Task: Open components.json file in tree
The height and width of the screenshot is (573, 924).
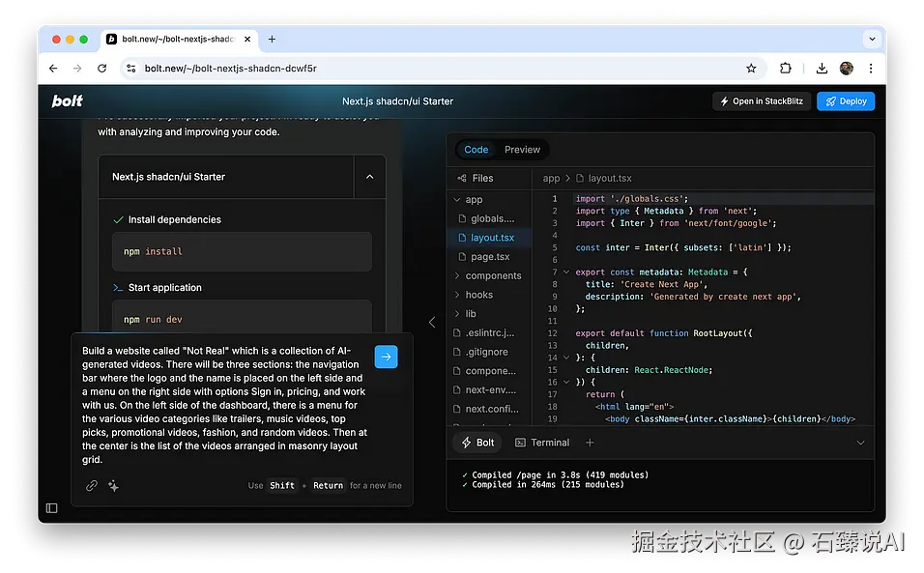Action: [489, 370]
